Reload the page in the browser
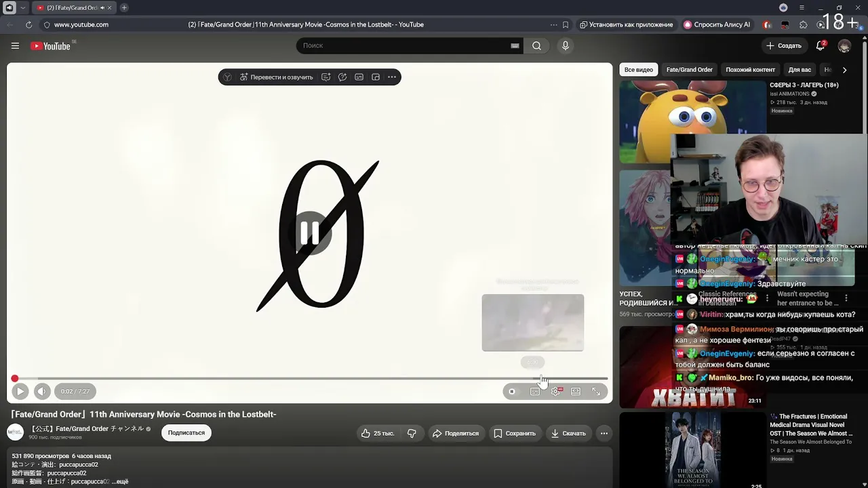868x488 pixels. point(28,24)
